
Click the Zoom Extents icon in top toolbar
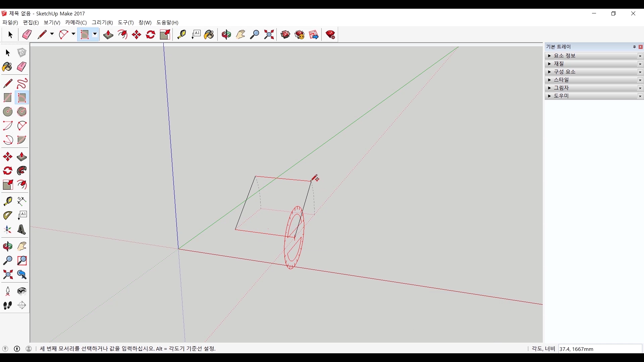[x=269, y=35]
